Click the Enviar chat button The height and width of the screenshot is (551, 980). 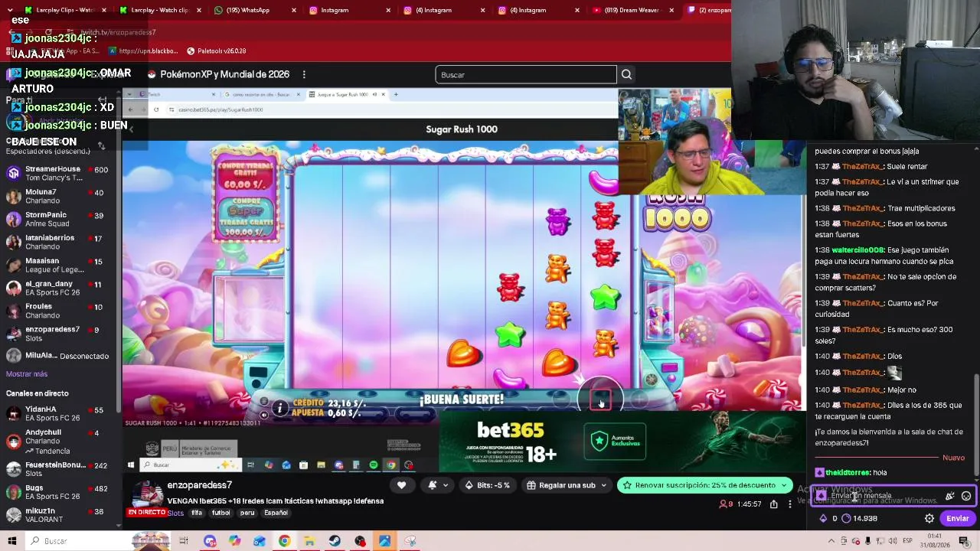pos(957,518)
